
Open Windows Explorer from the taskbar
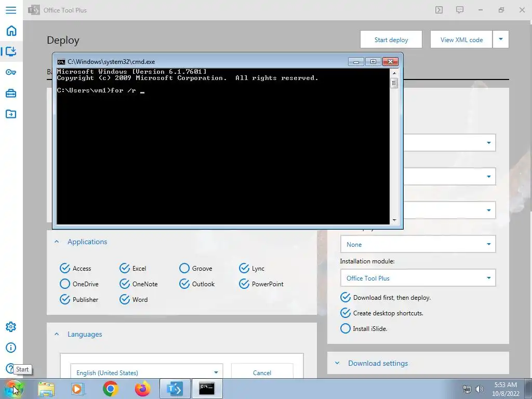[46, 389]
